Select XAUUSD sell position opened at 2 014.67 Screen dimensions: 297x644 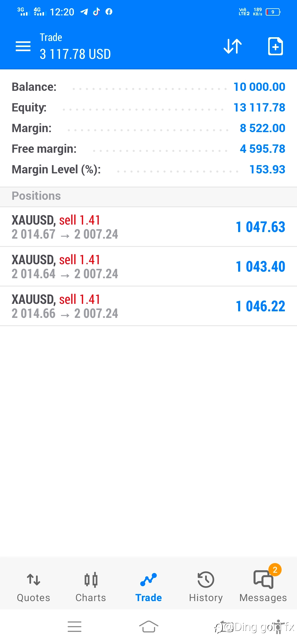(148, 227)
